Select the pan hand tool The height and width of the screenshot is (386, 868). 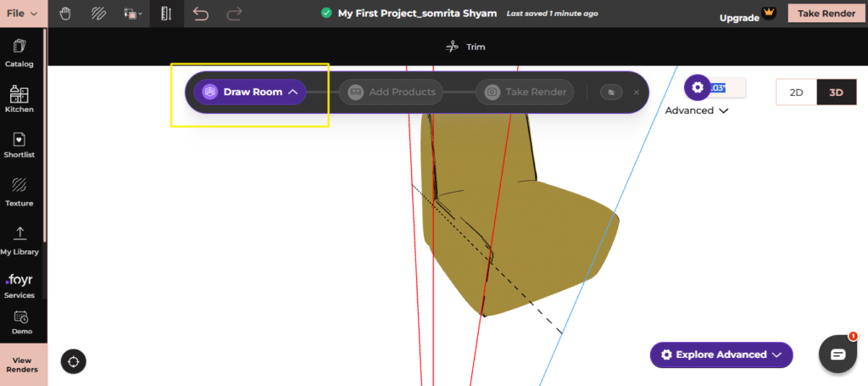click(65, 14)
